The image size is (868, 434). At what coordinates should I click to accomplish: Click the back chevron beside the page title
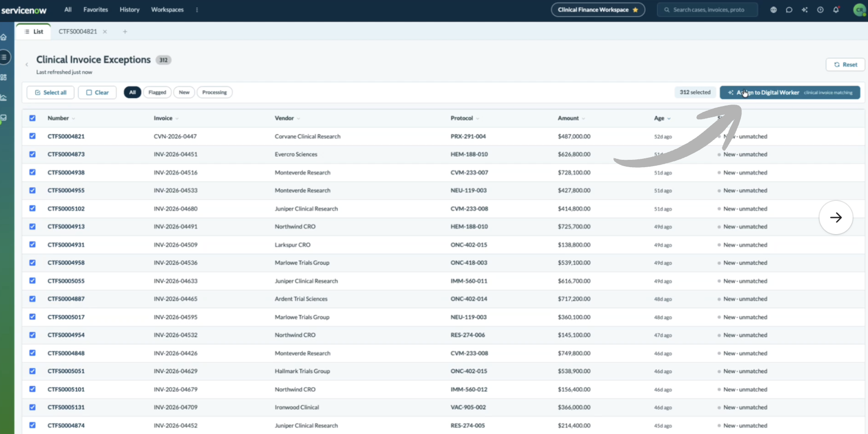[27, 65]
